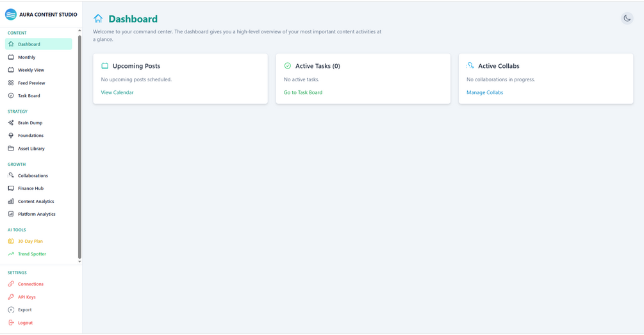Viewport: 644px width, 335px height.
Task: Log out using the Logout button
Action: (x=25, y=323)
